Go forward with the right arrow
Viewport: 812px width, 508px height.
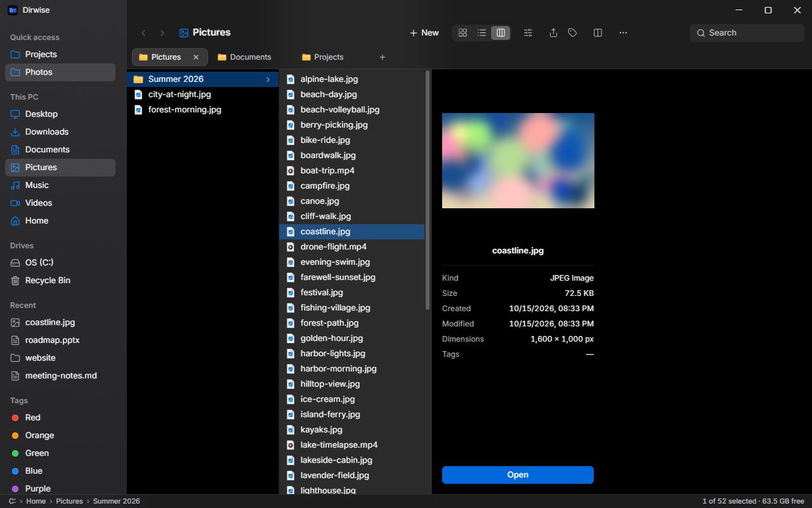pyautogui.click(x=162, y=33)
